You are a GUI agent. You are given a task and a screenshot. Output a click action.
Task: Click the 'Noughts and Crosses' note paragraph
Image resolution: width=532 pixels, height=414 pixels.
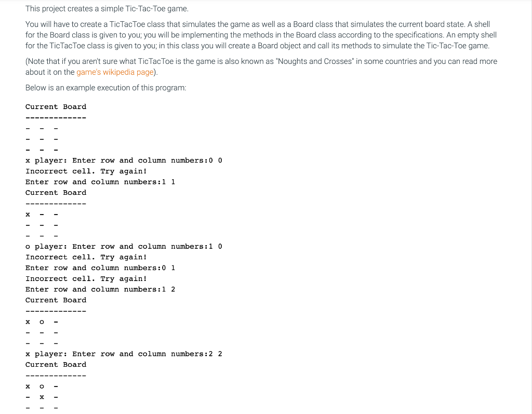261,67
